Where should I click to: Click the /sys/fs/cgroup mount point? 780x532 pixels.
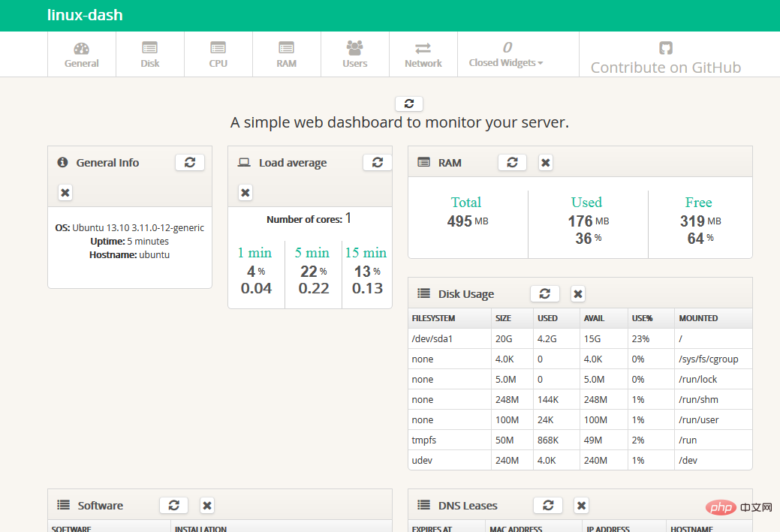coord(709,359)
